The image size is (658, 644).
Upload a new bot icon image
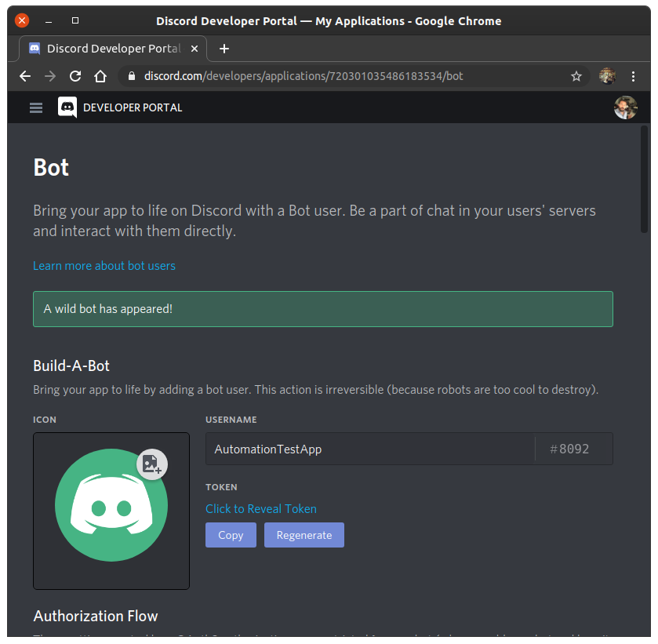[x=152, y=464]
